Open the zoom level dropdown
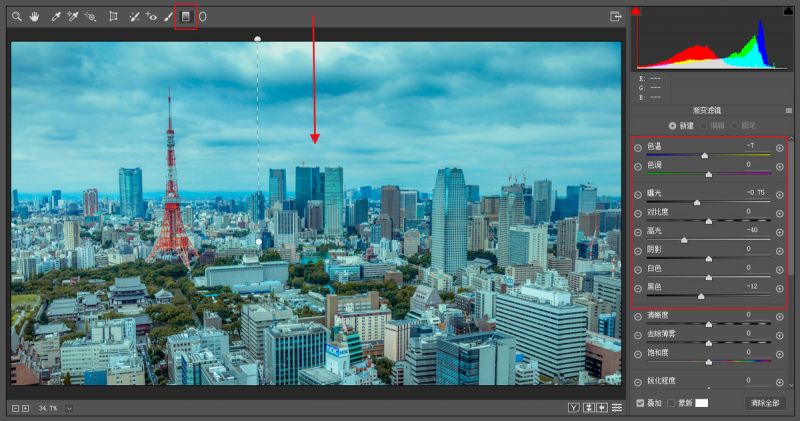This screenshot has width=800, height=421. click(69, 408)
